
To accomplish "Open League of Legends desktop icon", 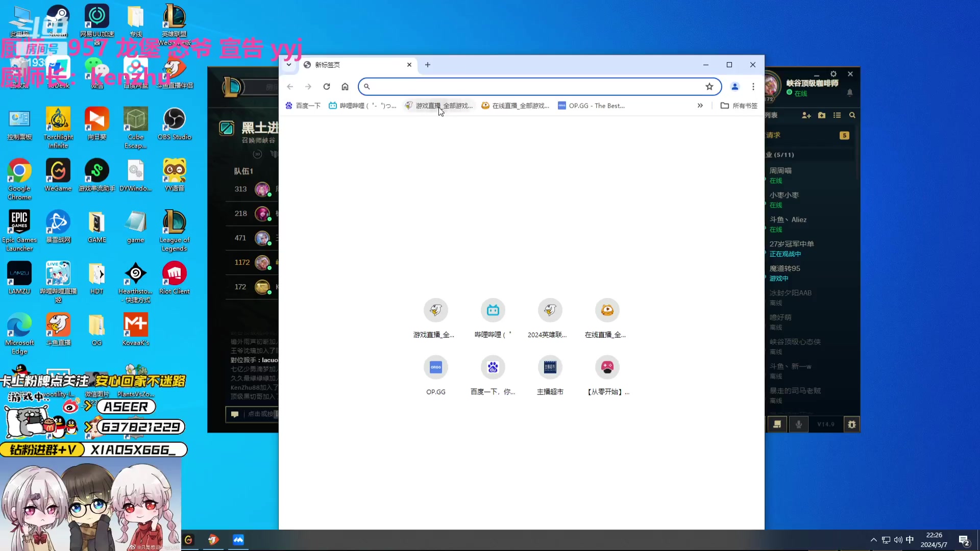I will [175, 231].
